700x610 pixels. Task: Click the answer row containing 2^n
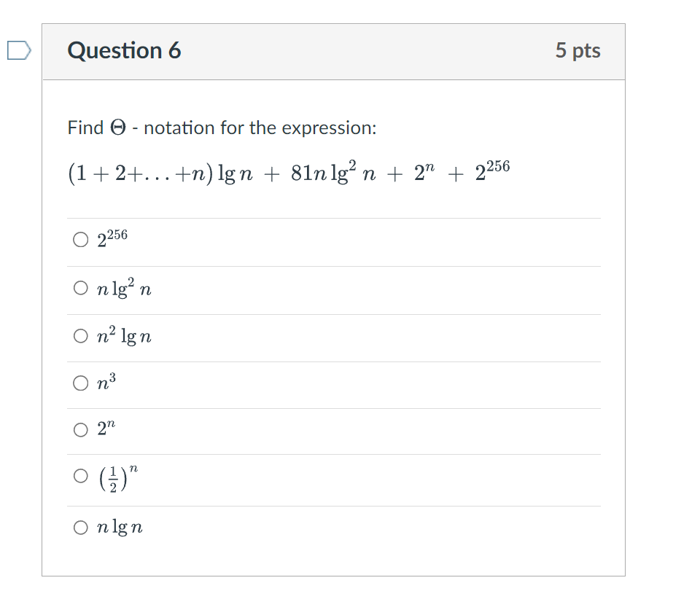click(292, 430)
